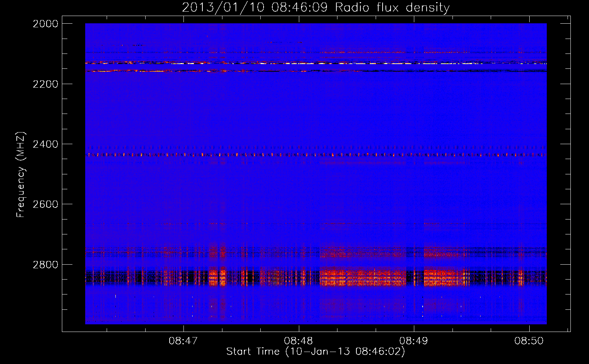Click the 'Frequency (MHZ)' axis label
589x364 pixels.
point(21,175)
